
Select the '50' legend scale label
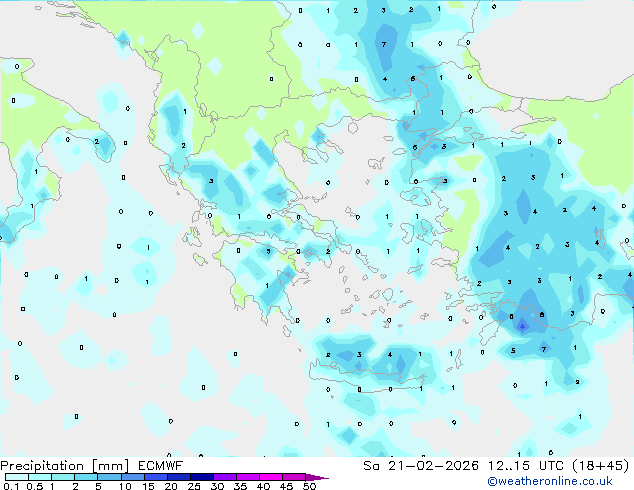[x=309, y=486]
